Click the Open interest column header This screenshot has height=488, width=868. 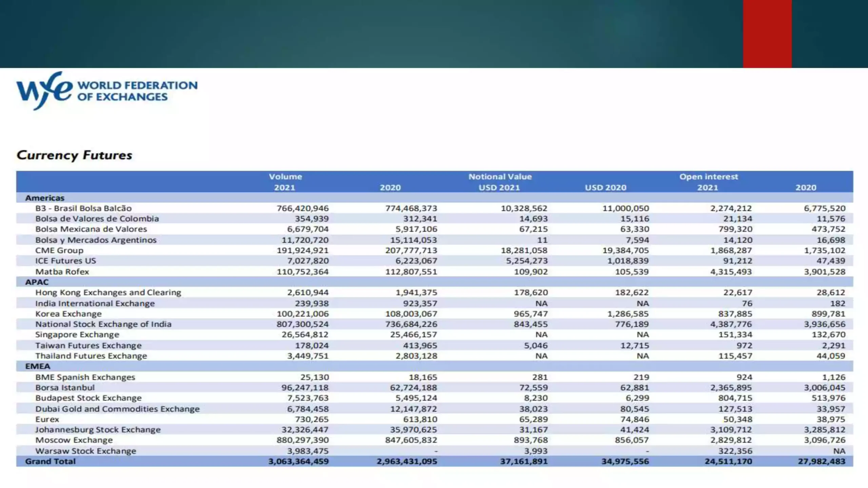(708, 177)
